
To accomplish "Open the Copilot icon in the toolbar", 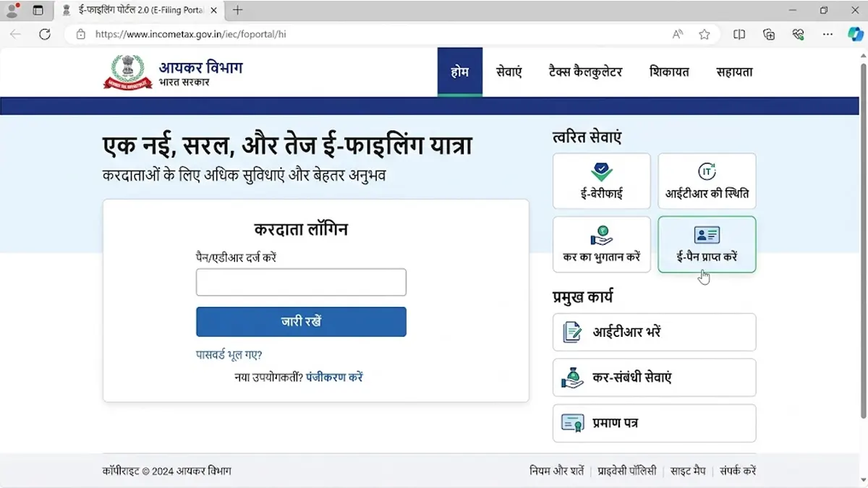I will click(856, 34).
